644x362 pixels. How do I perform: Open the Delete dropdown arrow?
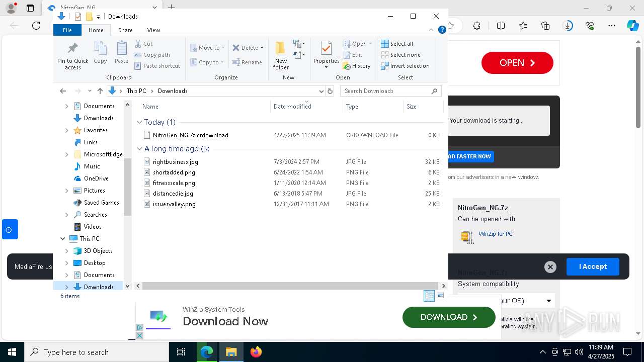tap(262, 48)
